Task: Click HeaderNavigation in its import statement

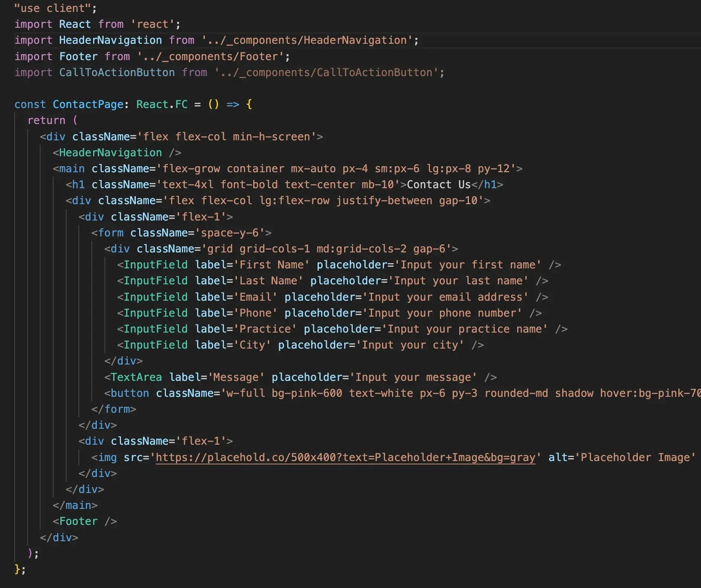Action: 110,40
